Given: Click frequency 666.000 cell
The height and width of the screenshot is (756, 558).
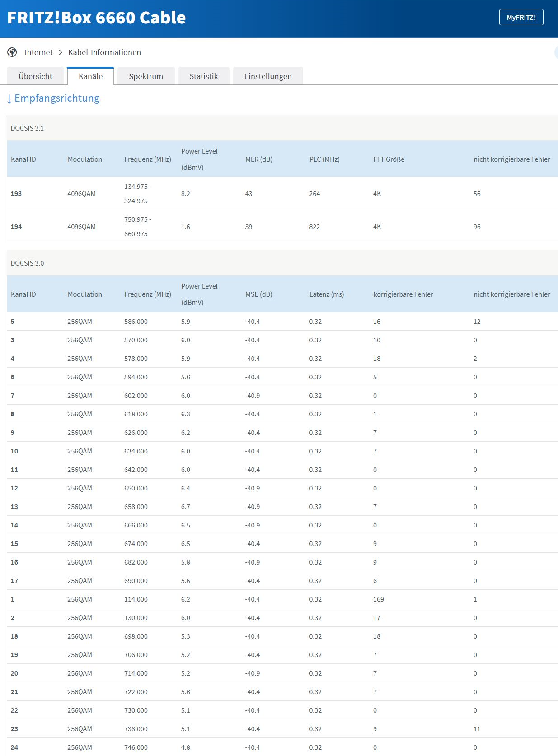Looking at the screenshot, I should tap(136, 525).
